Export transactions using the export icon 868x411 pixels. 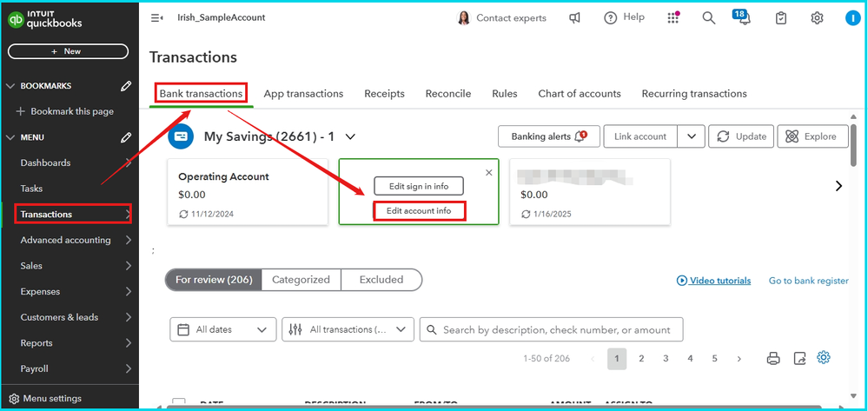(x=799, y=358)
